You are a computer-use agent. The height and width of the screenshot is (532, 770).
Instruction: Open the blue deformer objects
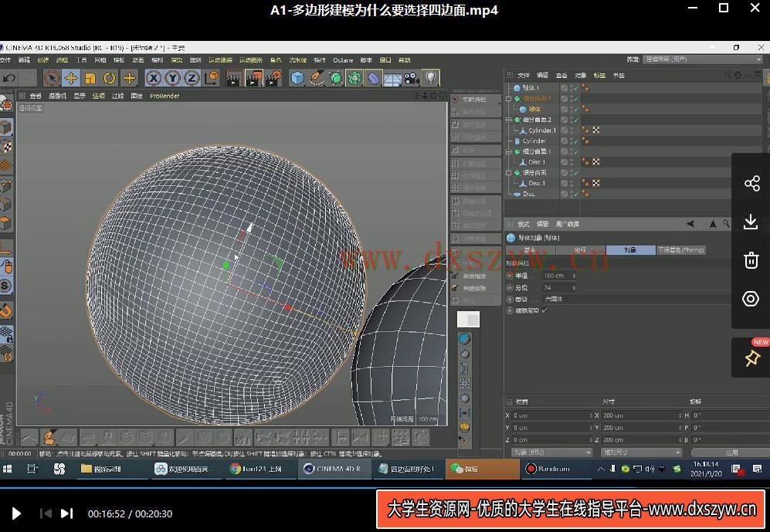click(374, 78)
